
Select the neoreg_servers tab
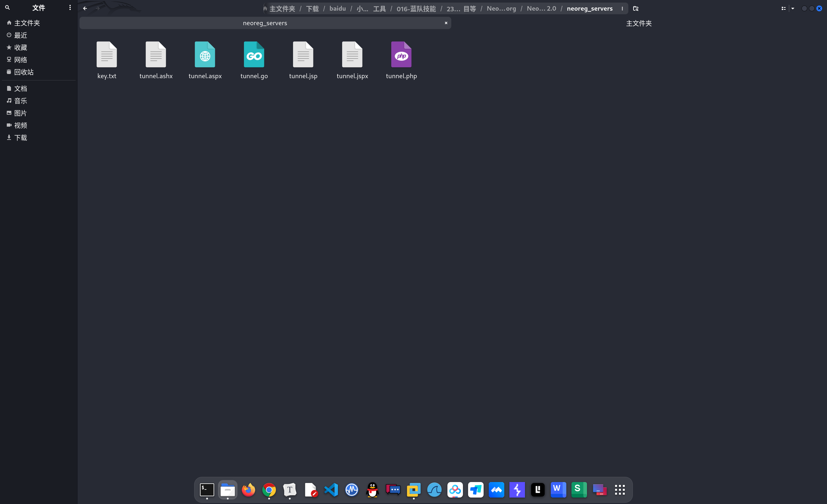tap(265, 23)
